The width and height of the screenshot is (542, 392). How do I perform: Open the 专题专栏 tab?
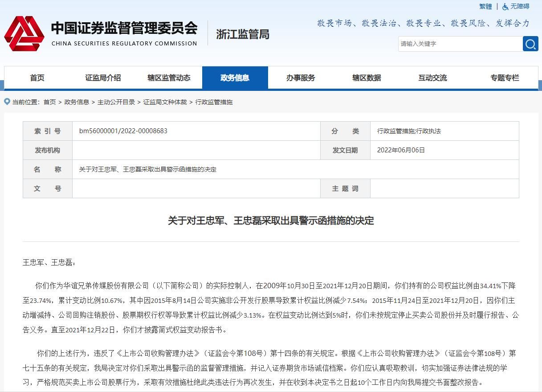coord(505,78)
